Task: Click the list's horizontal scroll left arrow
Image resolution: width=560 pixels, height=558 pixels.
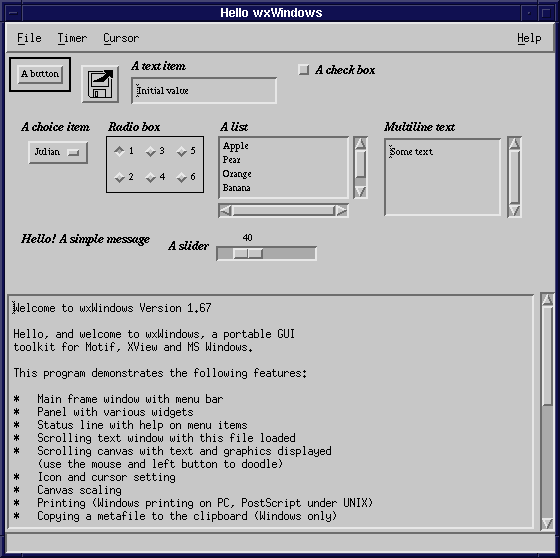Action: tap(226, 211)
